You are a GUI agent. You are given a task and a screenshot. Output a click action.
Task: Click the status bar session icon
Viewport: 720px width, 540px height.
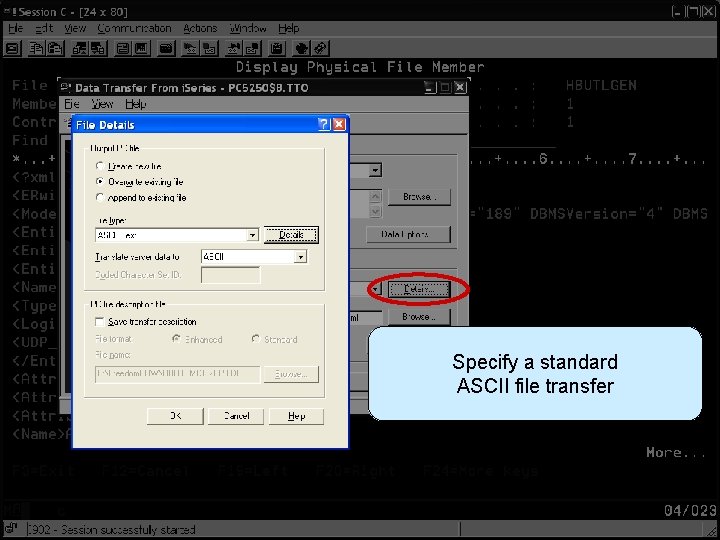(x=12, y=529)
